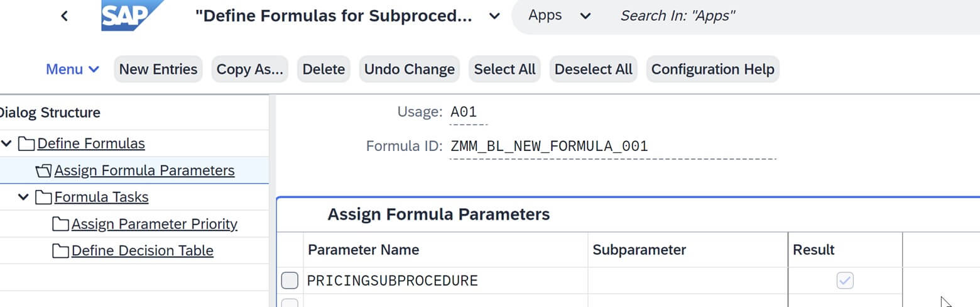This screenshot has height=307, width=980.
Task: Click the Copy As... button
Action: click(x=250, y=69)
